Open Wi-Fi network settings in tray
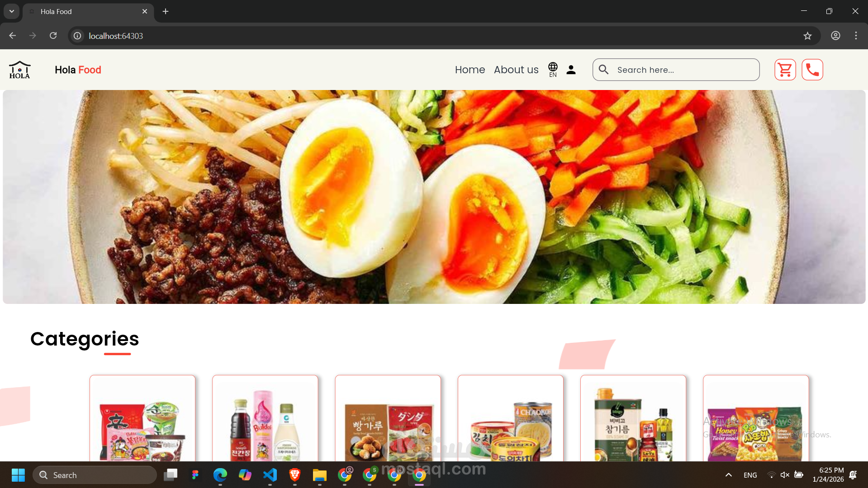Image resolution: width=868 pixels, height=488 pixels. click(771, 475)
